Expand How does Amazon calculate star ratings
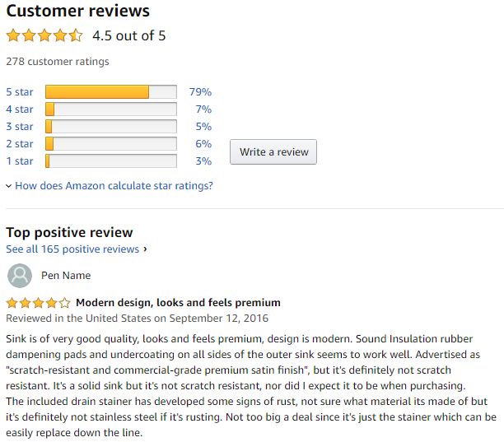This screenshot has width=504, height=442. tap(114, 186)
